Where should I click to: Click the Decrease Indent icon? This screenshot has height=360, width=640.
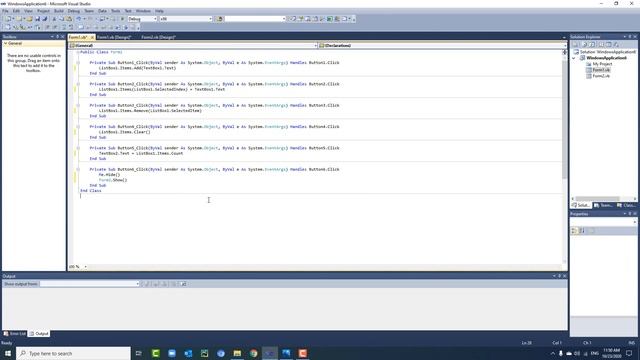point(47,27)
